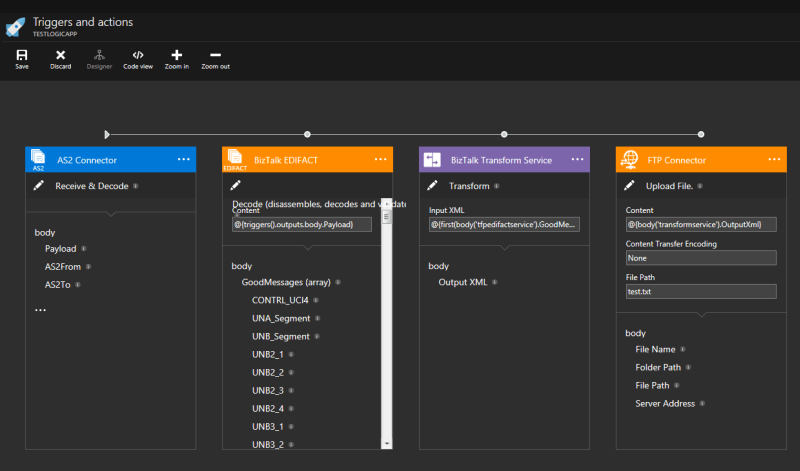This screenshot has height=471, width=800.
Task: Click info icon next to Receive & Decode
Action: click(x=136, y=186)
